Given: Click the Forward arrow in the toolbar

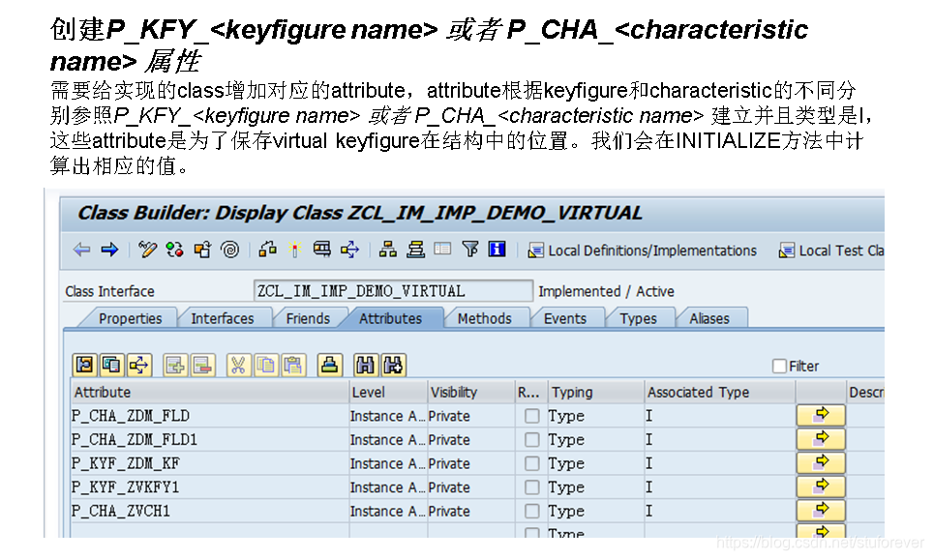Looking at the screenshot, I should tap(109, 250).
